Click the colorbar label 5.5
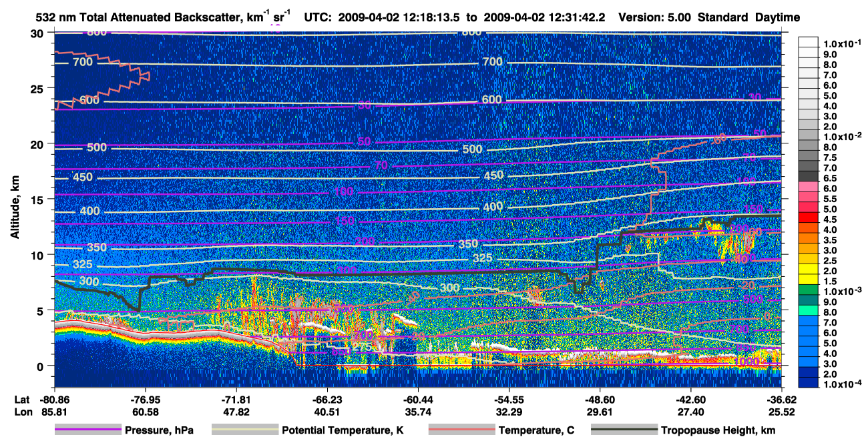The image size is (868, 445). point(830,199)
